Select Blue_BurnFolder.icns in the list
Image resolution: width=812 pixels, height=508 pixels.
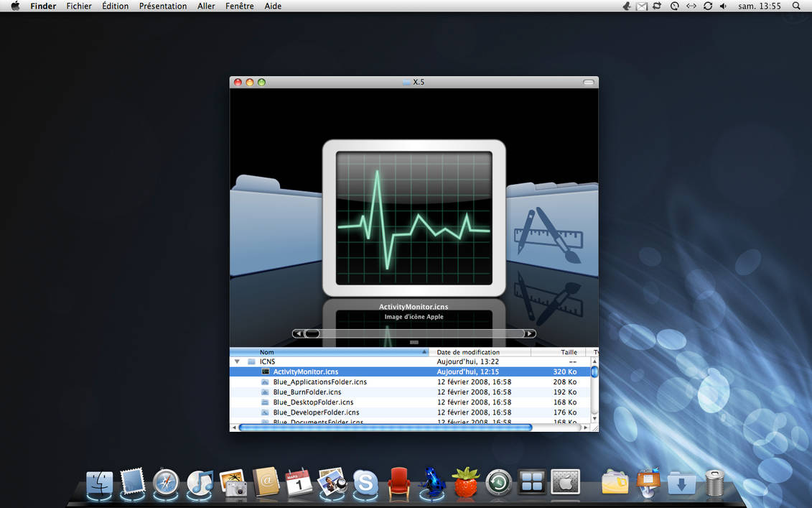click(x=307, y=392)
